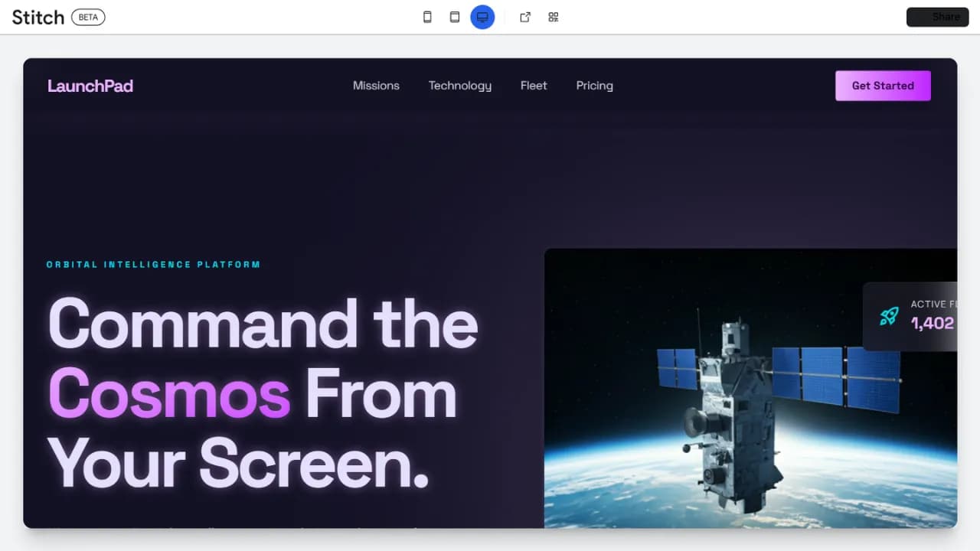Click the Stitch logo
The height and width of the screenshot is (551, 980).
(38, 17)
